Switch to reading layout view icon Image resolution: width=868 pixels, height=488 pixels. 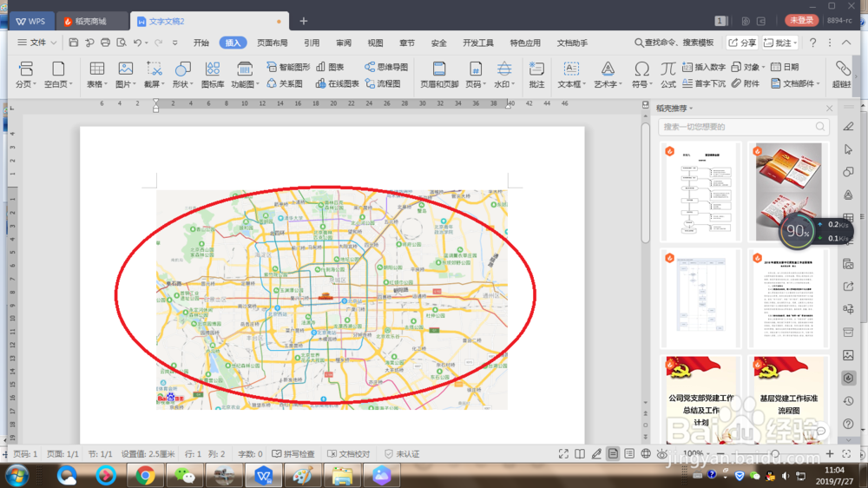(580, 453)
